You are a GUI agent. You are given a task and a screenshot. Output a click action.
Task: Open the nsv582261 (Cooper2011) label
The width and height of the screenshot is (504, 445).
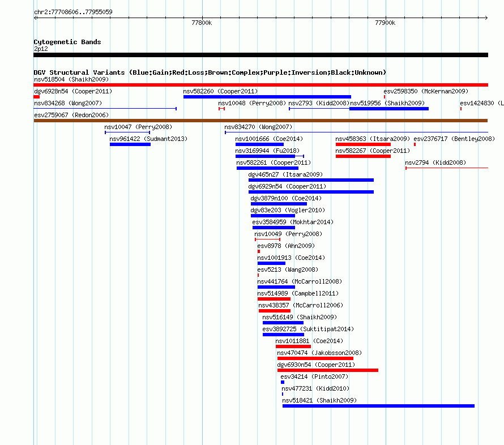(x=274, y=162)
